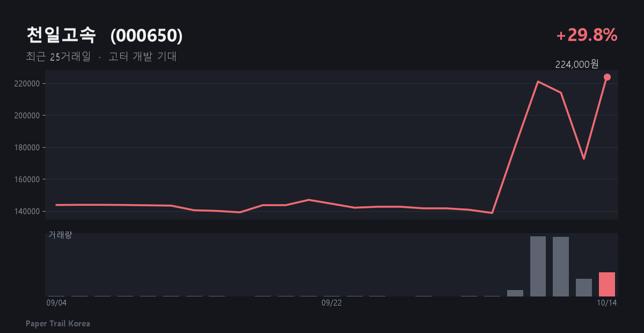Click the +29.8% change figure
The height and width of the screenshot is (333, 644).
[x=587, y=35]
